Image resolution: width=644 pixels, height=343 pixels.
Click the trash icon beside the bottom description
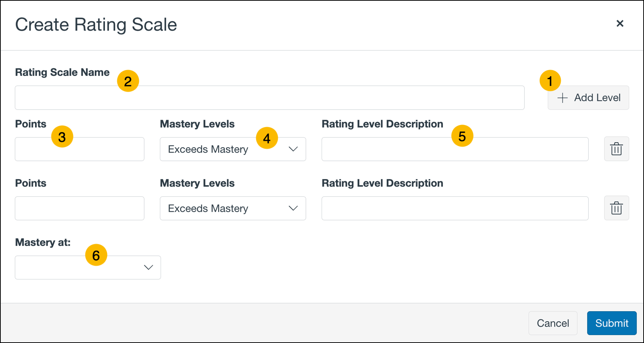616,208
